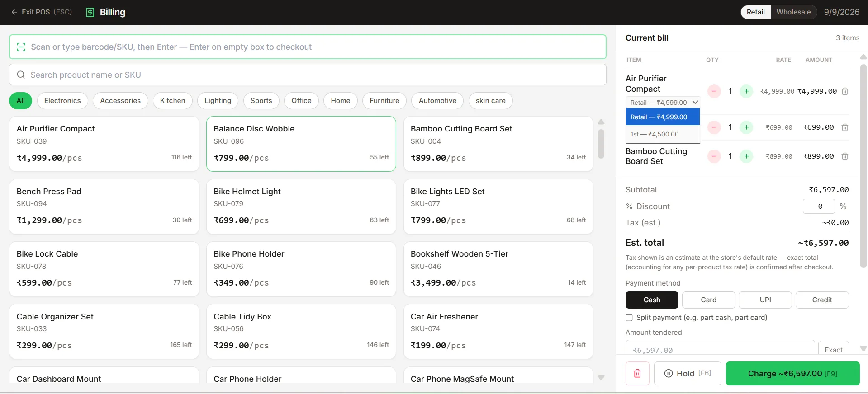Viewport: 868px width, 394px height.
Task: Add Bookshelf Wooden 5-Tier to bill
Action: 498,269
